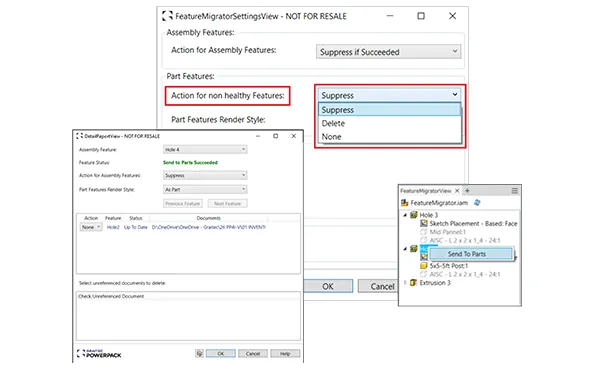Open the browser panel hamburger menu

click(x=514, y=191)
